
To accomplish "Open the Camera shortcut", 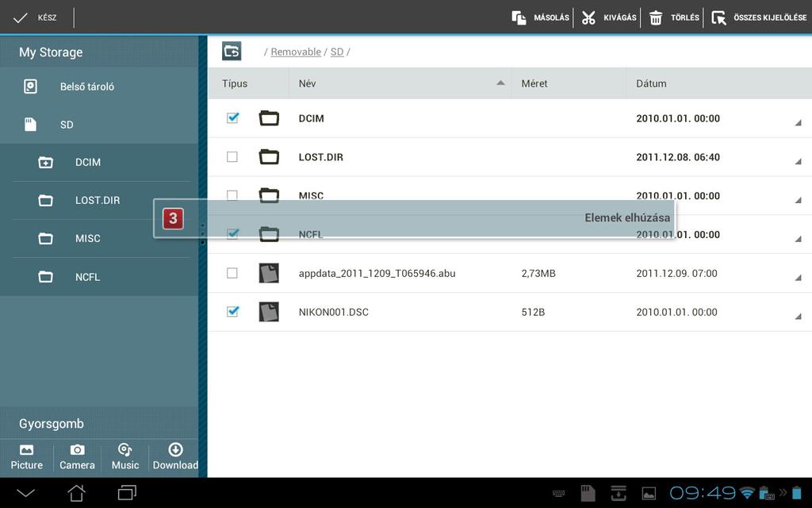I will (77, 457).
